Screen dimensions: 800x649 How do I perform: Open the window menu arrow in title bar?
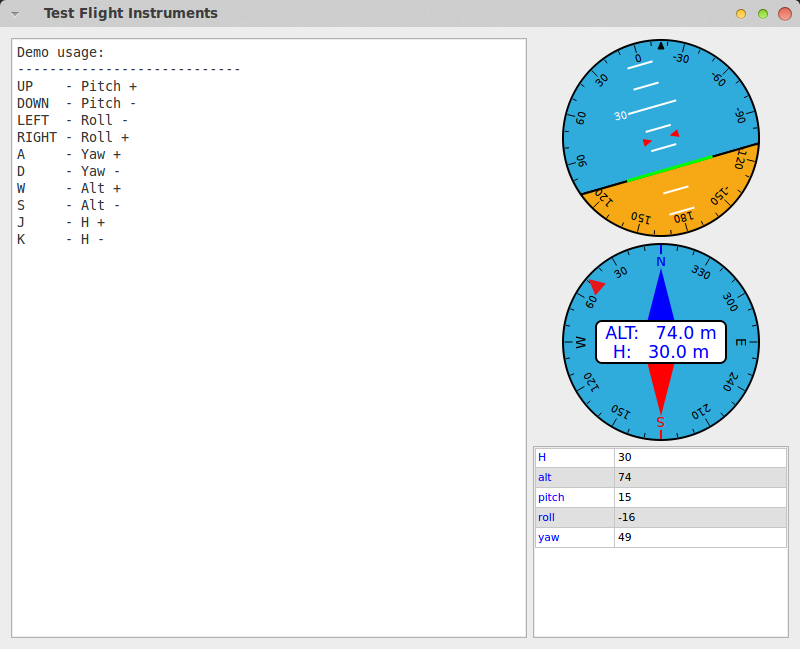(x=15, y=14)
